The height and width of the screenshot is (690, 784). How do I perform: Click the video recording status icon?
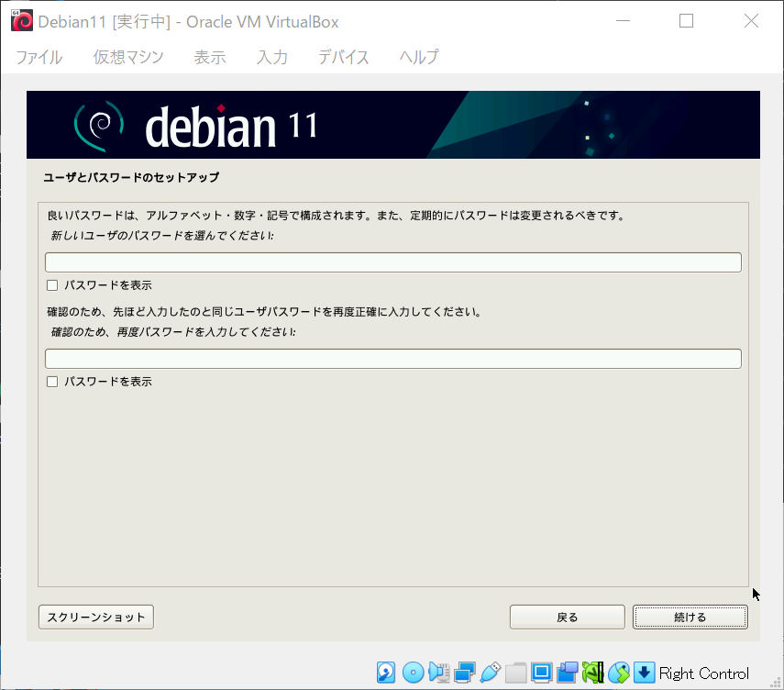click(x=568, y=673)
